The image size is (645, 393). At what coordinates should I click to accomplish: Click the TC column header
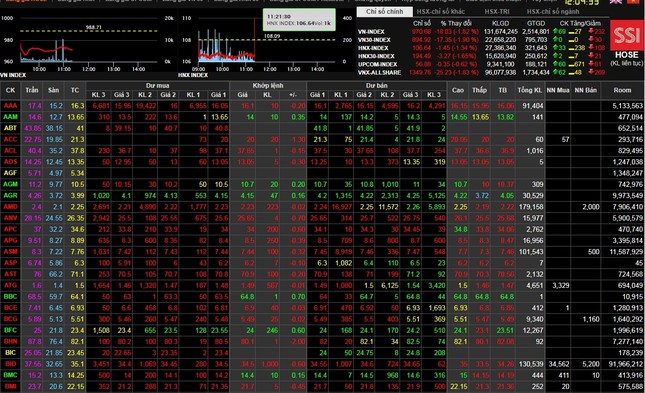coord(74,90)
